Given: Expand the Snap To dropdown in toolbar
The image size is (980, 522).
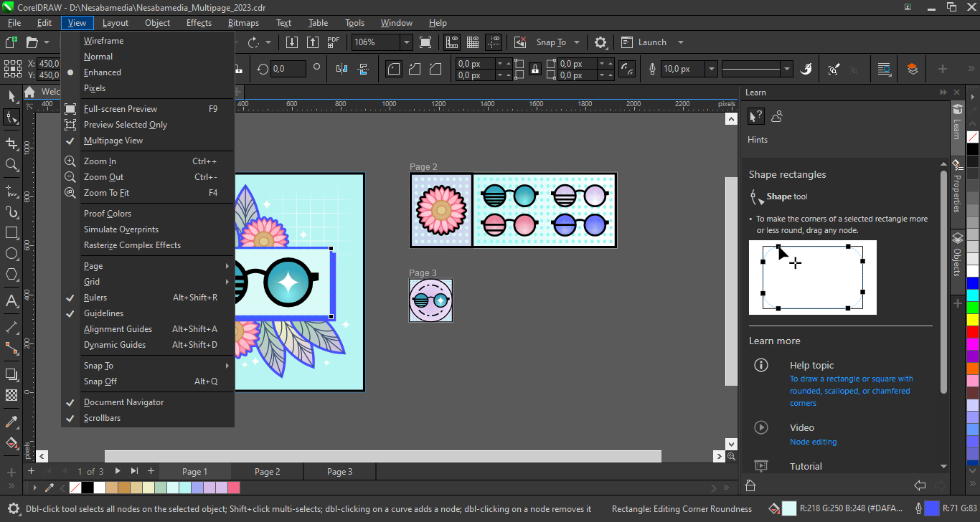Looking at the screenshot, I should point(577,42).
